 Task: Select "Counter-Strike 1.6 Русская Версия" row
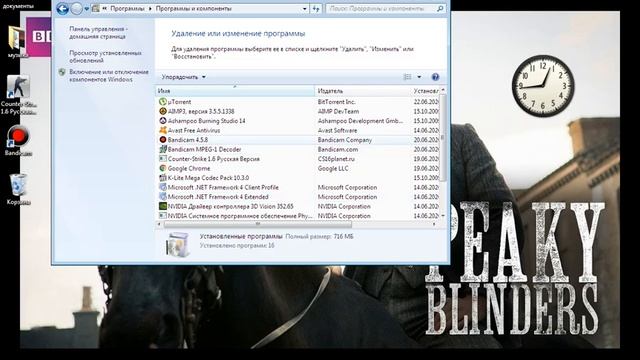tap(297, 158)
